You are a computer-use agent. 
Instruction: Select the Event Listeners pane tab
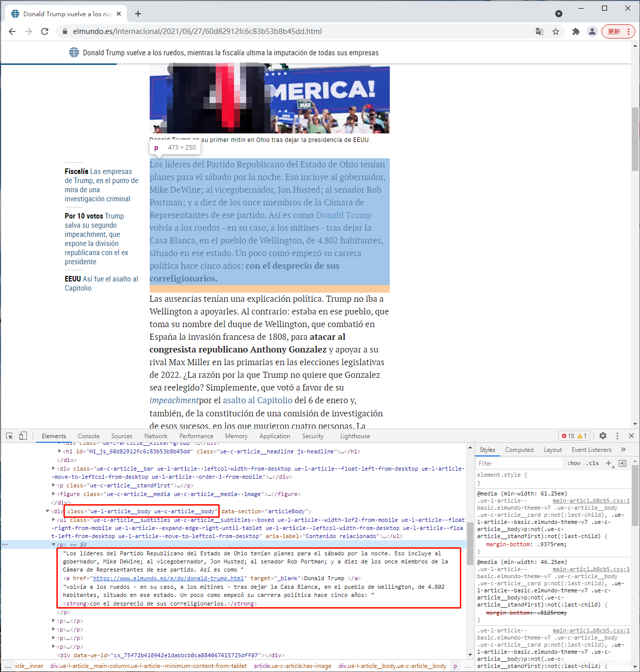(x=592, y=450)
